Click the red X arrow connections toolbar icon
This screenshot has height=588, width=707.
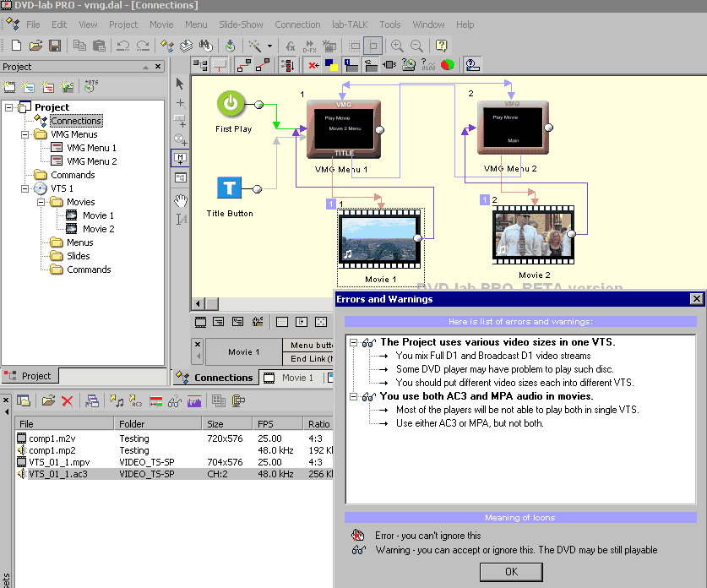(313, 65)
